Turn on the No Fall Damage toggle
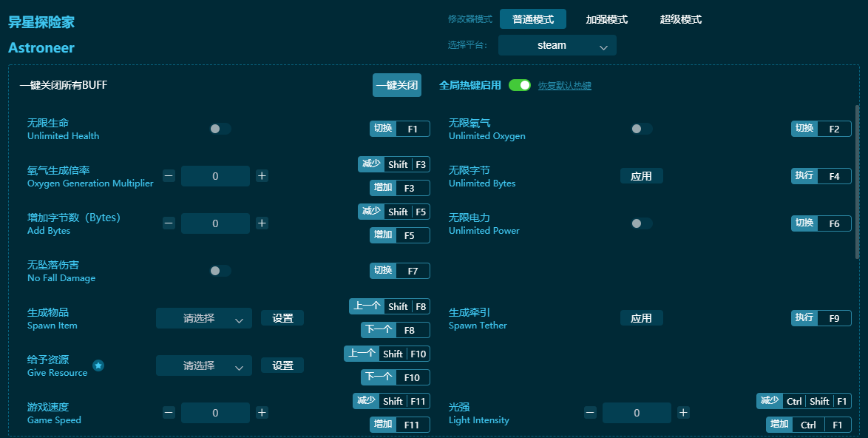Viewport: 868px width, 438px height. click(x=220, y=270)
